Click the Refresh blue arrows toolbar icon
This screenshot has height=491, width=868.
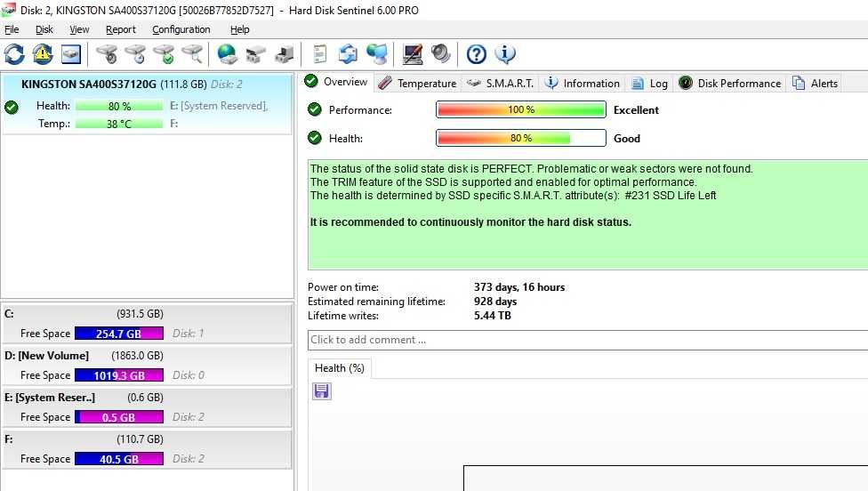pyautogui.click(x=14, y=54)
